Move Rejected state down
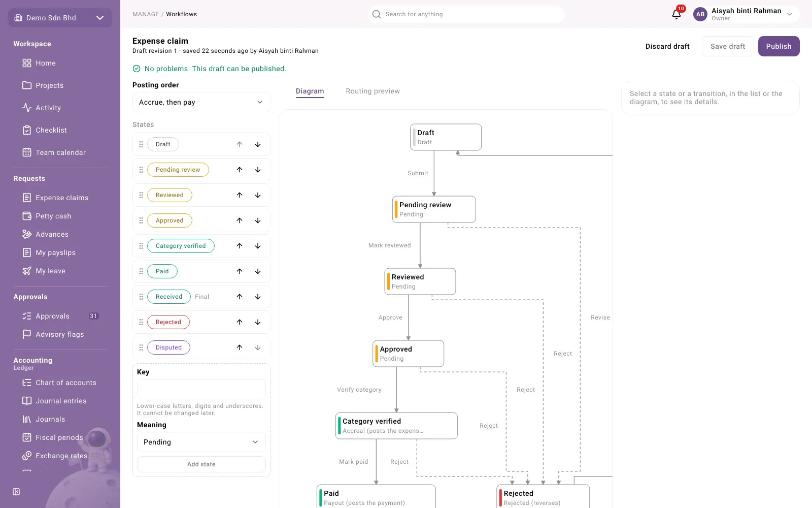Image resolution: width=812 pixels, height=508 pixels. coord(258,322)
